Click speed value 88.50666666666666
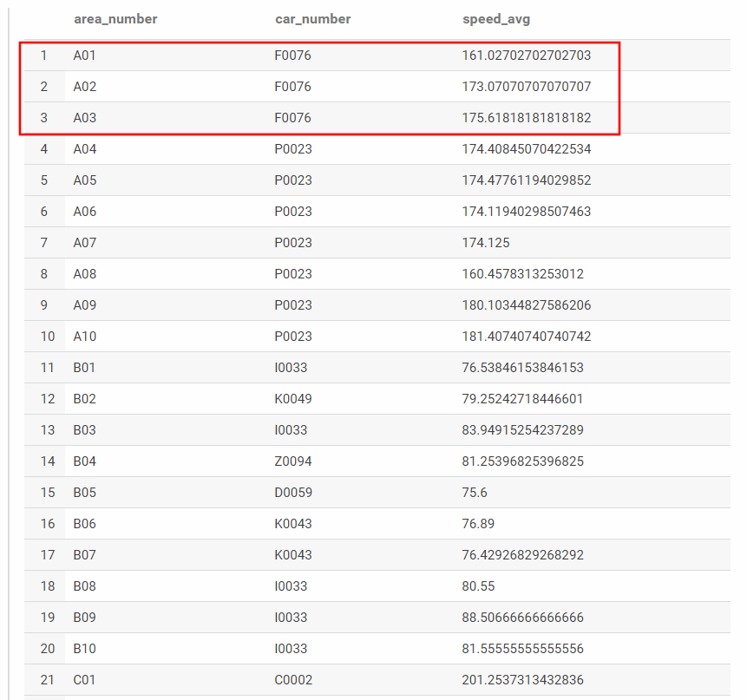 pos(522,617)
